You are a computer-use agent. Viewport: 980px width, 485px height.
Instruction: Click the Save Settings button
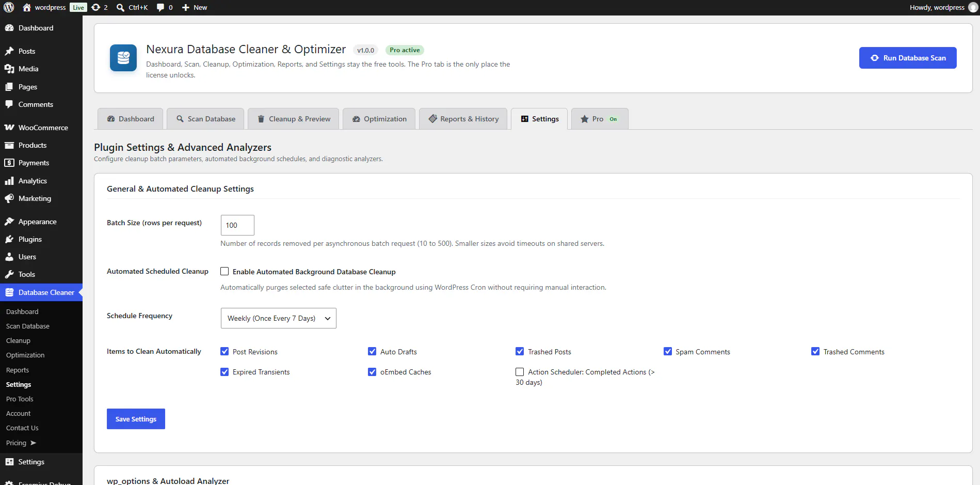(x=136, y=419)
